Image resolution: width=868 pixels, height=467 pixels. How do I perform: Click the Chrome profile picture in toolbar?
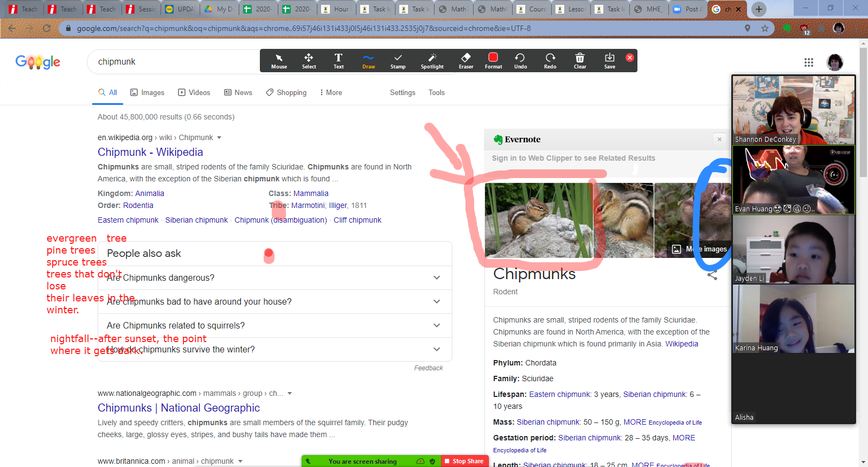(x=839, y=28)
